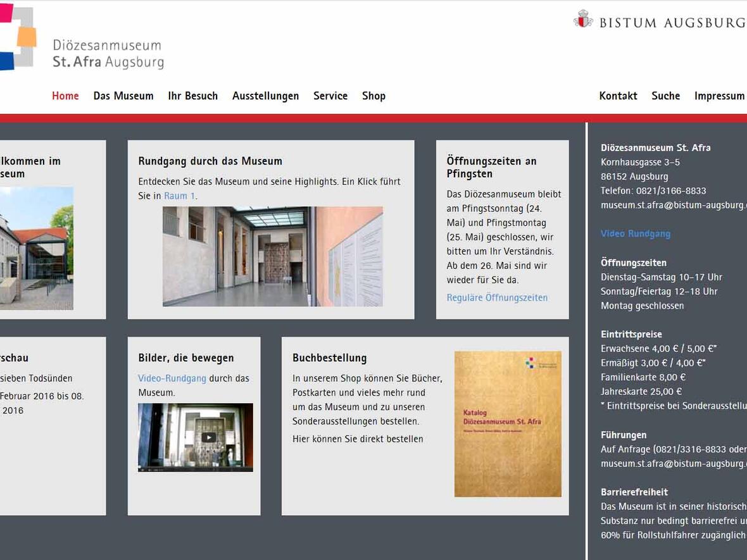This screenshot has width=747, height=560.
Task: Click the Öffnungszeiten an Pfingsten heading
Action: (492, 167)
